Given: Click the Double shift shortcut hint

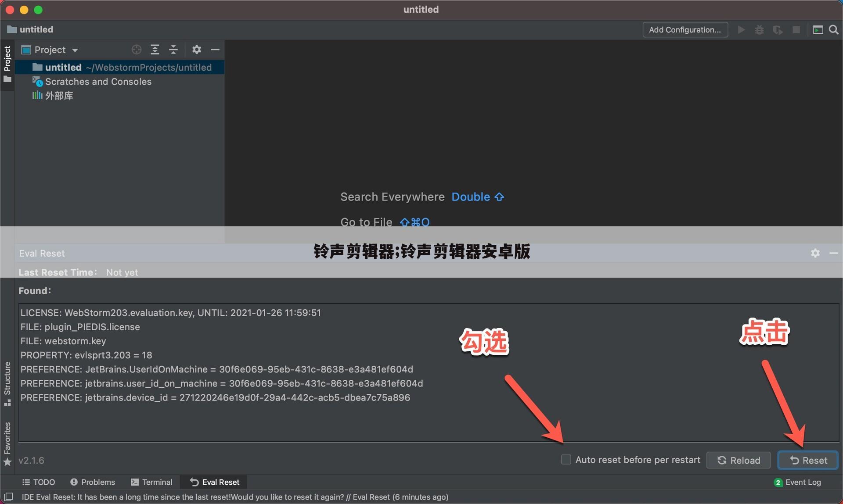Looking at the screenshot, I should coord(478,197).
